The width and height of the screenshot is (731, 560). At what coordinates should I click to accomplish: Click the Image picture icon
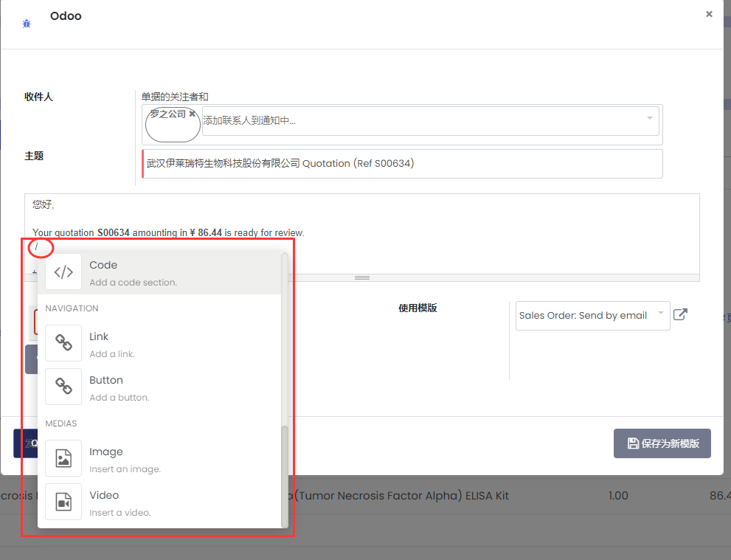63,459
